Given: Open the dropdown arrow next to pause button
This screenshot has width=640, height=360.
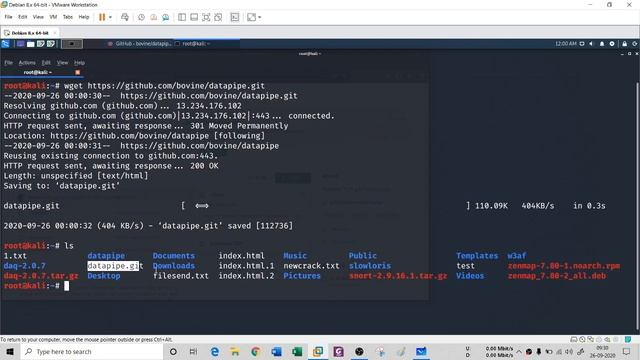Looking at the screenshot, I should [x=110, y=17].
